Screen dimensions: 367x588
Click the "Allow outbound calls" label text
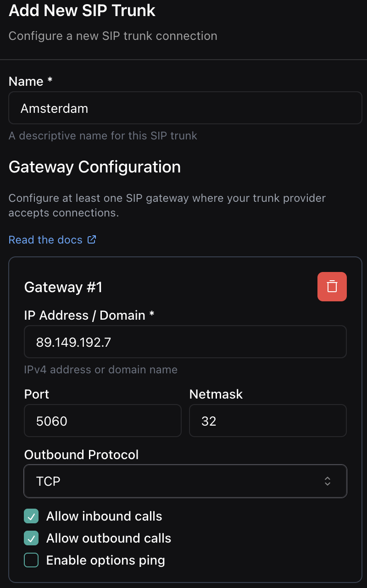tap(109, 538)
